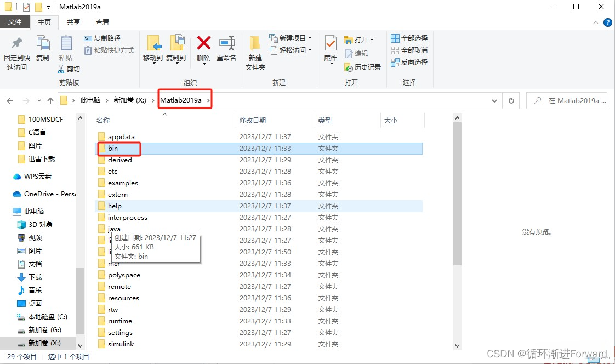Switch to Share (共享) tab

tap(73, 22)
